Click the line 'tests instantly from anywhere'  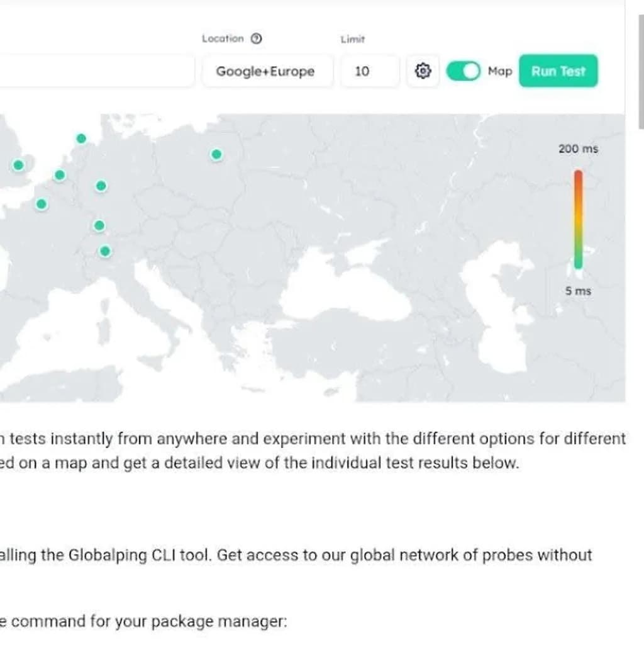(313, 439)
